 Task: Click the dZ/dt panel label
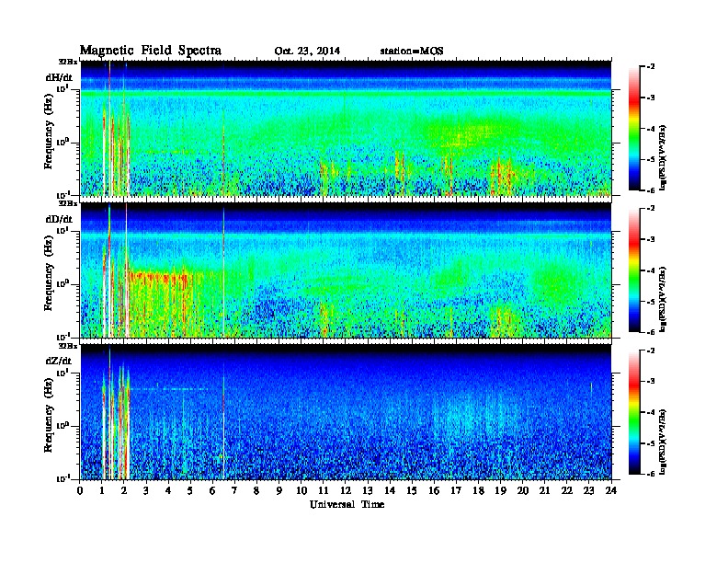tap(59, 361)
